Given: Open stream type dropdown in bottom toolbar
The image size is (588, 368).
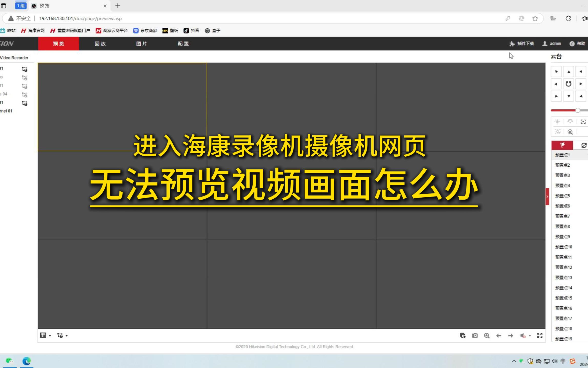Looking at the screenshot, I should tap(63, 336).
